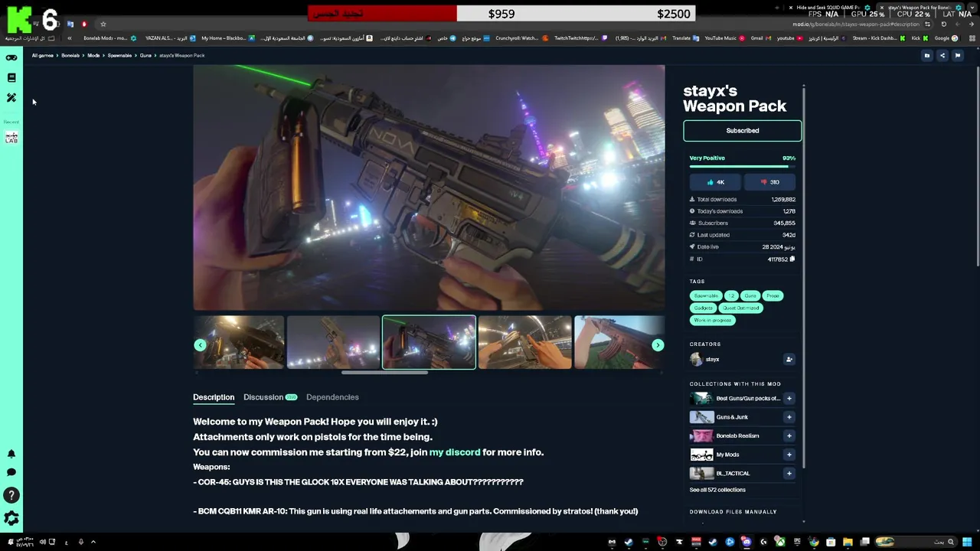Open notifications bell in left sidebar

[11, 454]
